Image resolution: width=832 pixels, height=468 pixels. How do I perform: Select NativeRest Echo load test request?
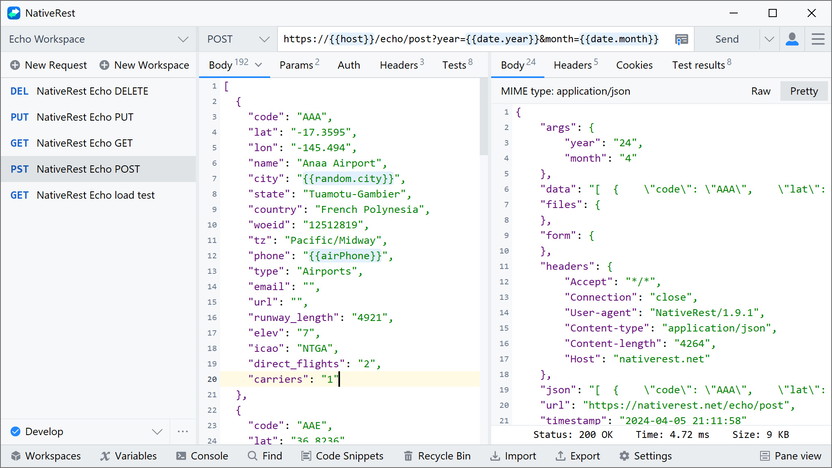pyautogui.click(x=99, y=195)
